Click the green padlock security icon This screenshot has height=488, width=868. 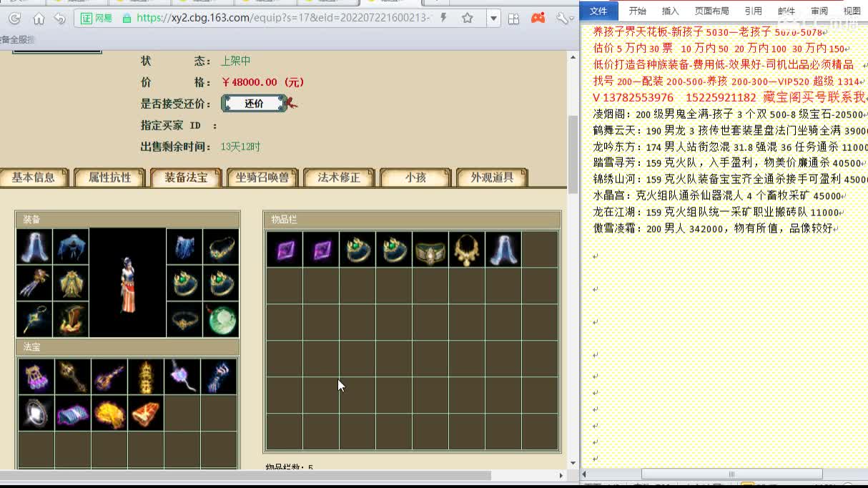tap(127, 19)
